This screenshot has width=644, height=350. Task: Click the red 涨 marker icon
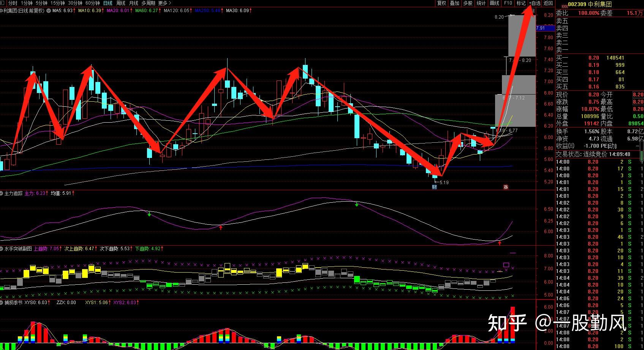[506, 187]
